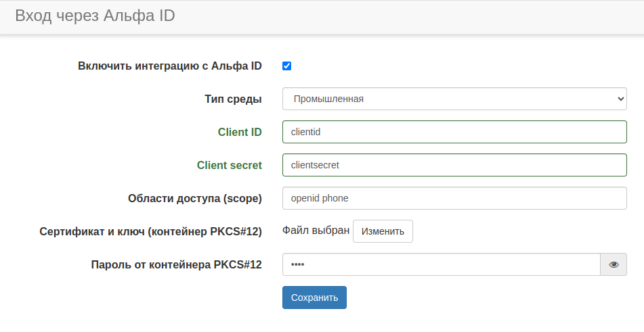Click the 'Файл выбран' status text
This screenshot has height=332, width=644.
(316, 231)
